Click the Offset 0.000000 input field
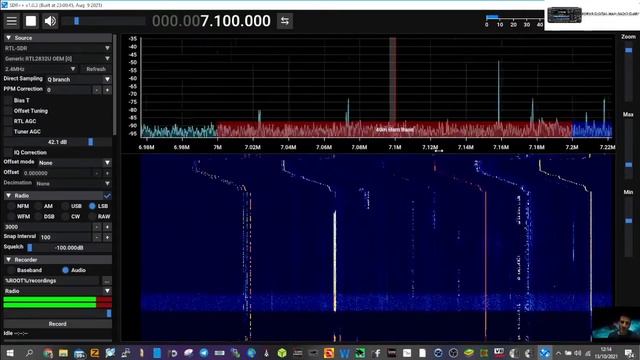 click(x=56, y=173)
